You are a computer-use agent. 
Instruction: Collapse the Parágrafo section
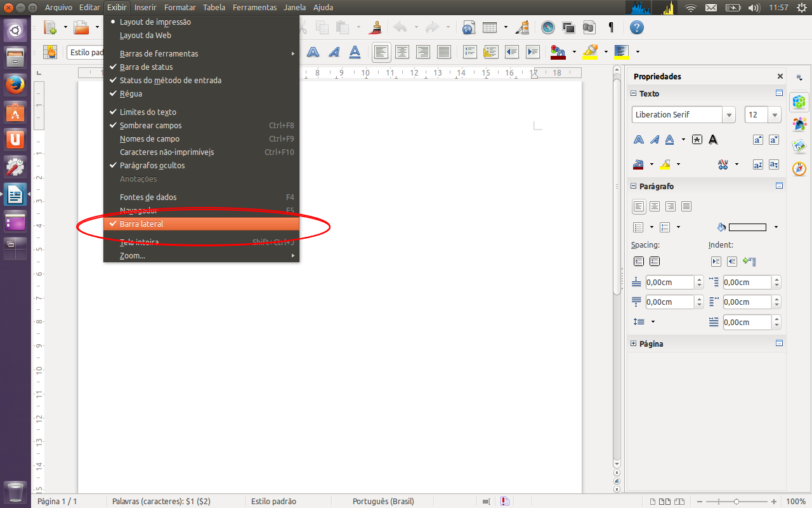point(633,187)
